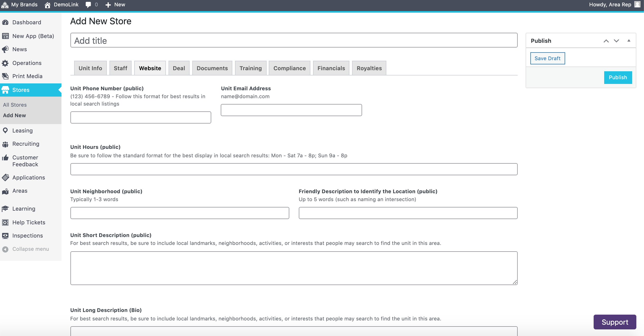
Task: Click the Inspections sidebar icon
Action: click(x=6, y=235)
